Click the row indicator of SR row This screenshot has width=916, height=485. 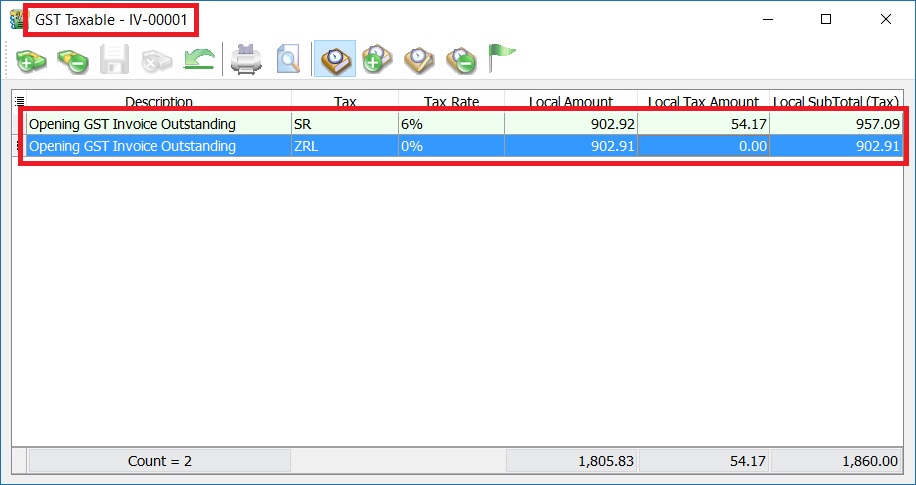[19, 124]
